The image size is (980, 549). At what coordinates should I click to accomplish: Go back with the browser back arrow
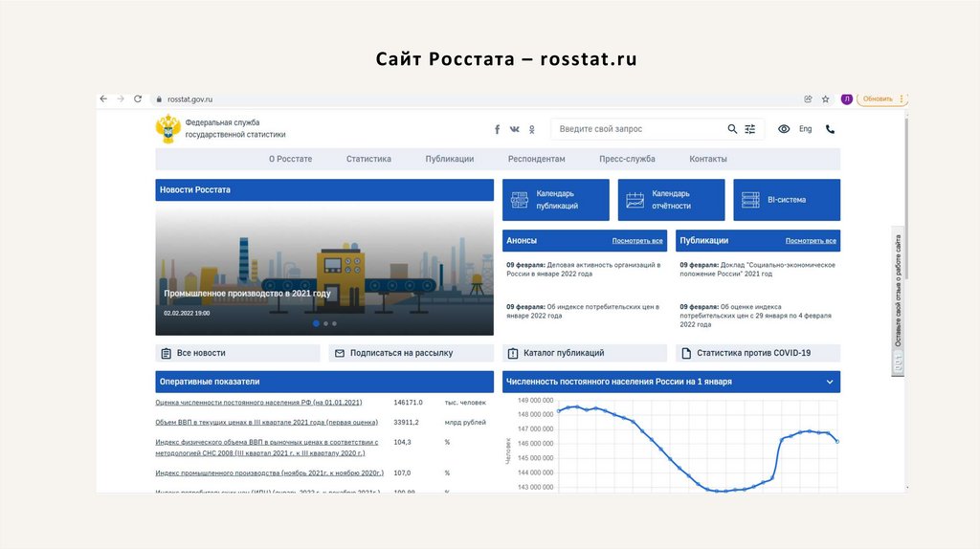click(103, 99)
